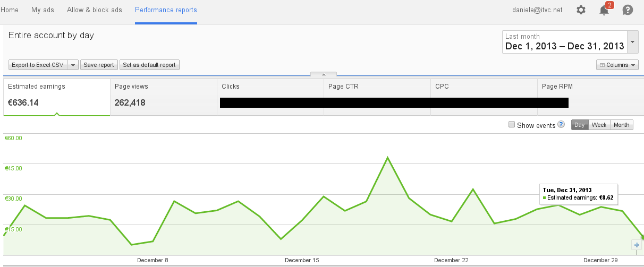
Task: Go to the My ads tab
Action: [x=43, y=10]
